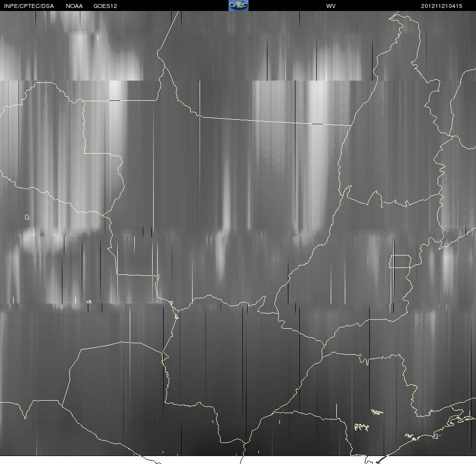476x464 pixels.
Task: Click the WV channel label
Action: coord(331,6)
